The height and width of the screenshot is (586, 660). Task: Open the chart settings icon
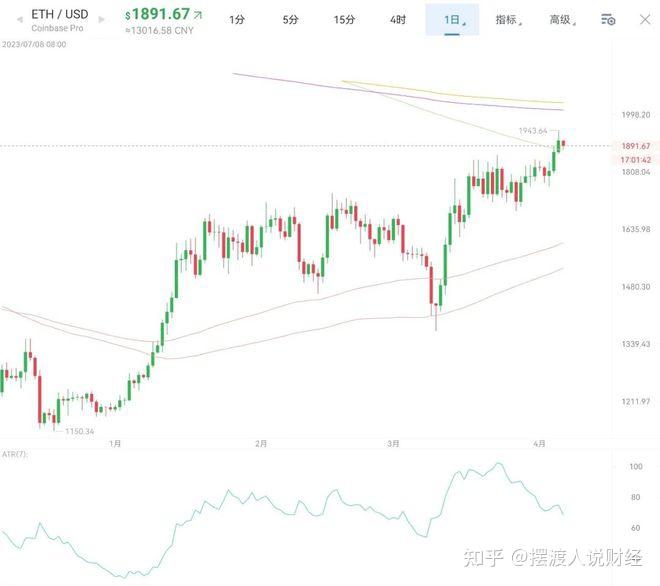(x=608, y=19)
